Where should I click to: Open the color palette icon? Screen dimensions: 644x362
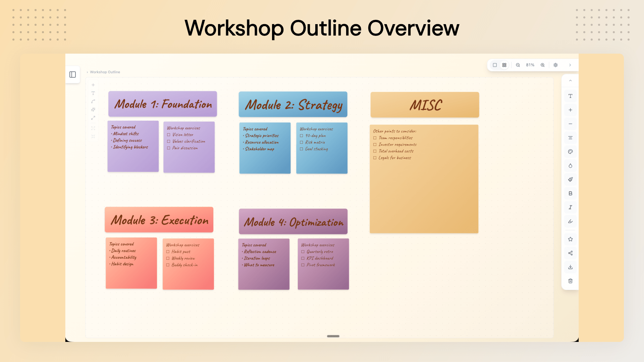(x=570, y=152)
